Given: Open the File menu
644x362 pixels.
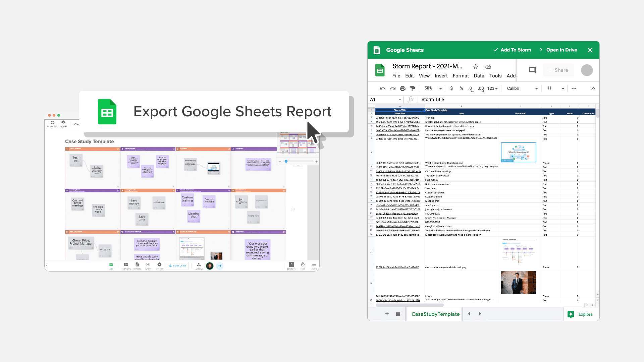Looking at the screenshot, I should click(396, 76).
